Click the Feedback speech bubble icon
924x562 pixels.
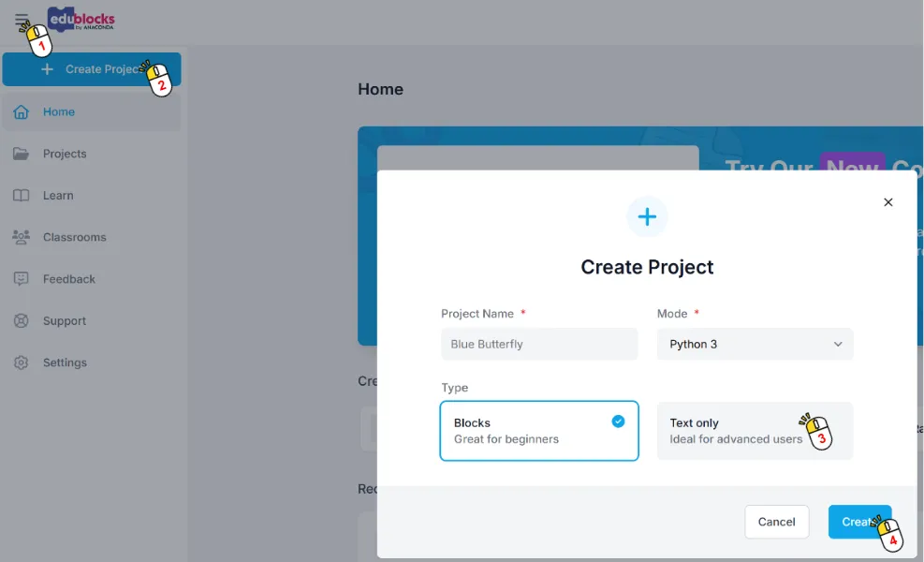point(21,279)
